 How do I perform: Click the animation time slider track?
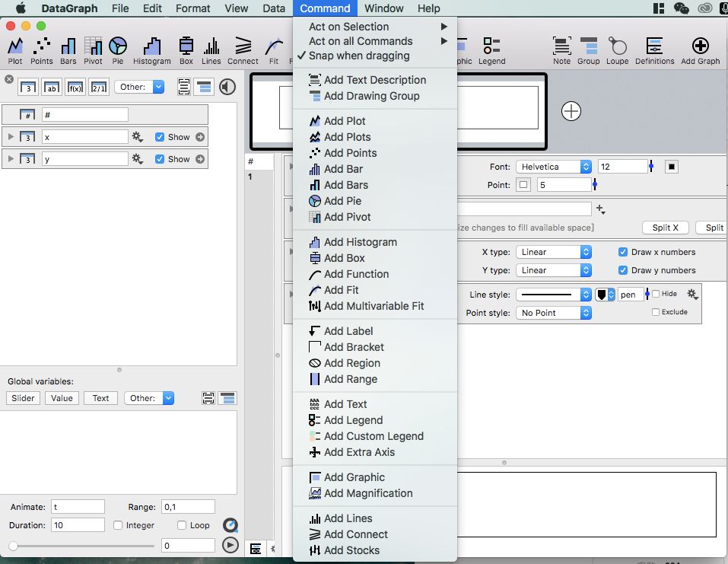click(x=84, y=546)
